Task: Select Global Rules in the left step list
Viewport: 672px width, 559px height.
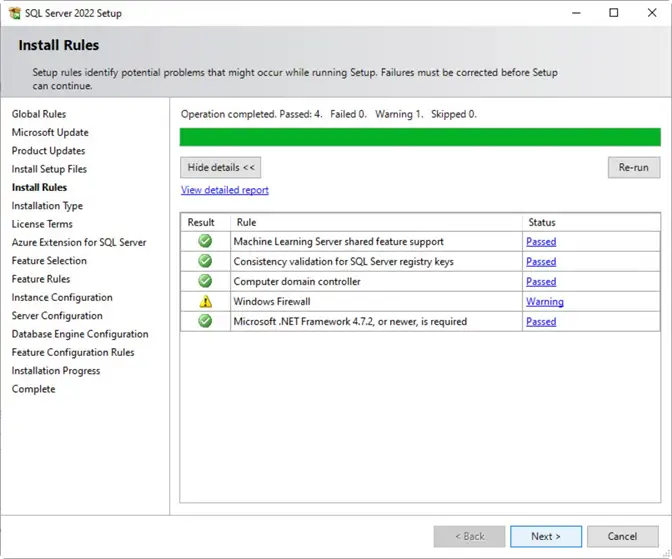Action: (39, 114)
